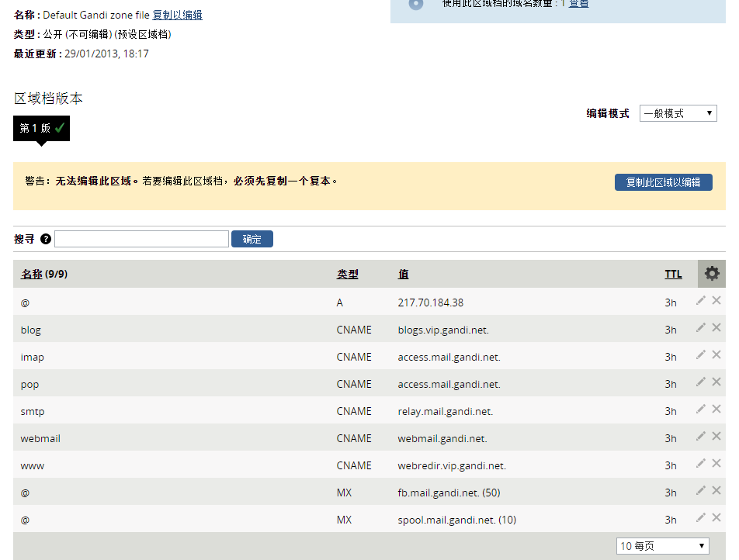This screenshot has height=560, width=739.
Task: Select the relay.mail.gandi.net. value cell
Action: [446, 411]
